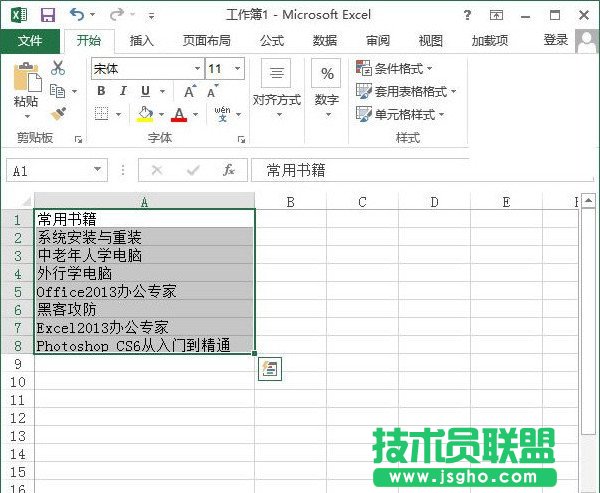Image resolution: width=600 pixels, height=493 pixels.
Task: Cut selection with scissors icon
Action: [x=58, y=68]
